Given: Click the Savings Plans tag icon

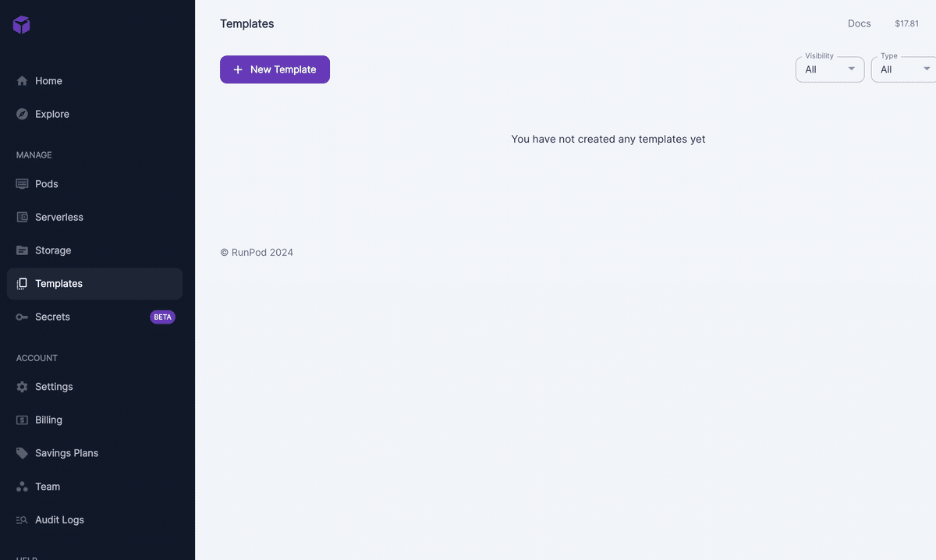Looking at the screenshot, I should click(x=22, y=453).
